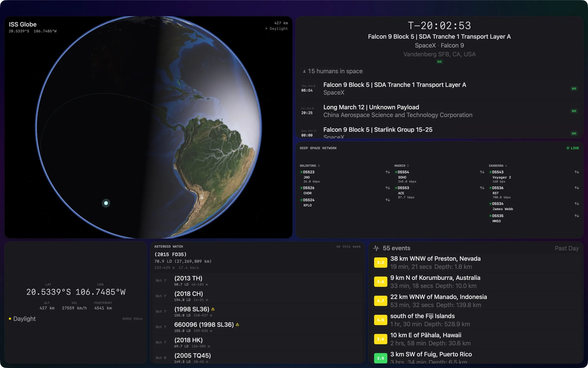The image size is (588, 368).
Task: Click the signal arrows icon for DSS43
Action: coord(577,172)
